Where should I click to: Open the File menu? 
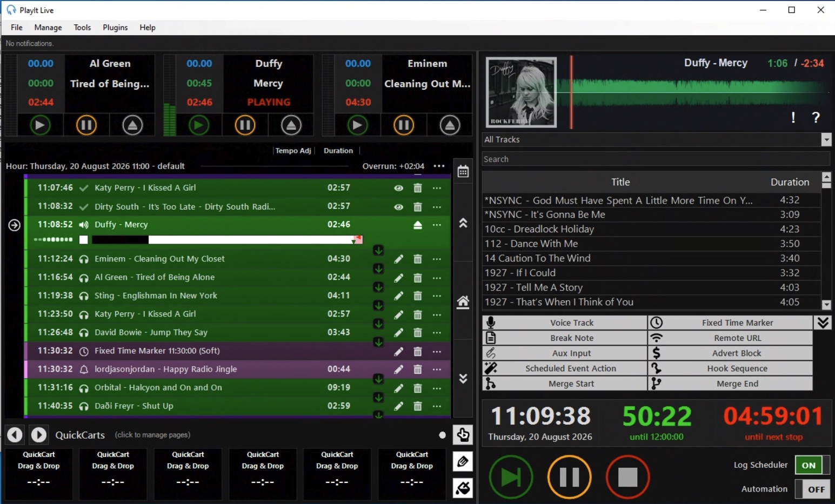pyautogui.click(x=17, y=28)
